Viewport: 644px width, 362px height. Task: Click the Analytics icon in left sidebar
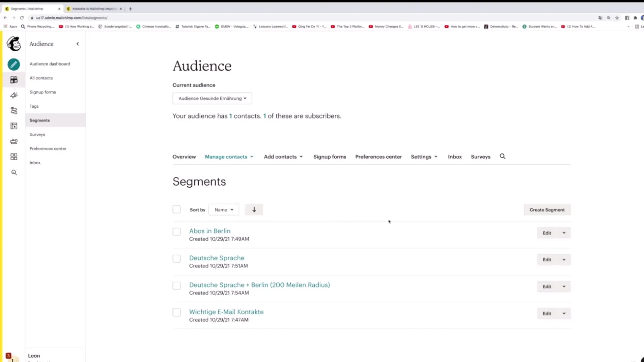coord(14,141)
